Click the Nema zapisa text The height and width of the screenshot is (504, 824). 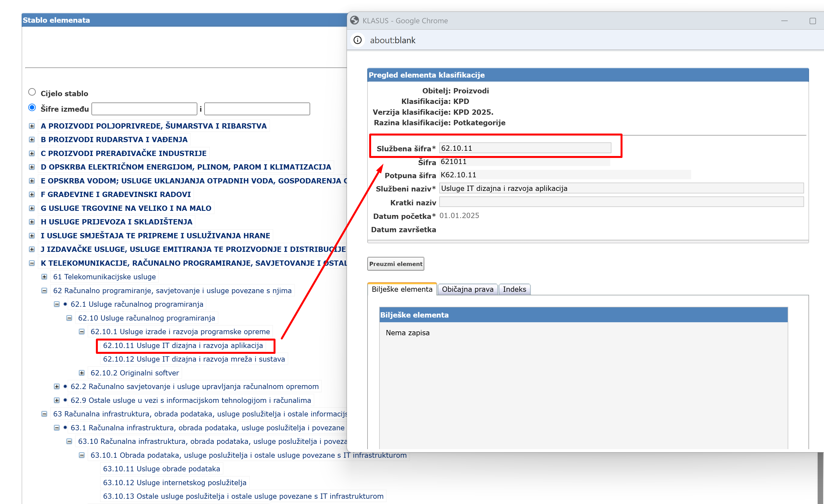coord(408,332)
